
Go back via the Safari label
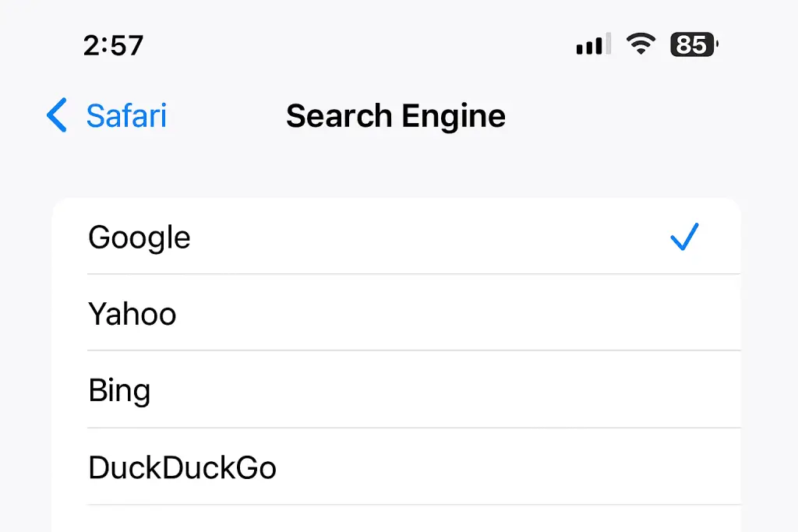126,116
